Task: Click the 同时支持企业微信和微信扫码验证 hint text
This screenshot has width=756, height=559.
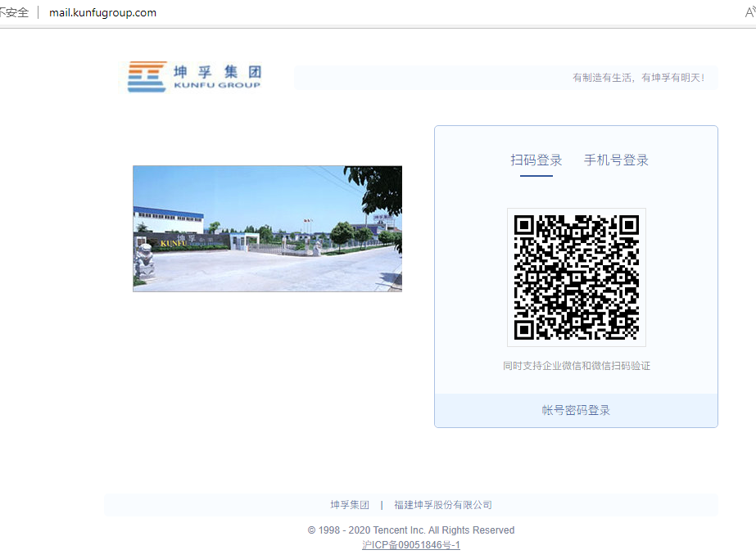Action: [x=576, y=365]
